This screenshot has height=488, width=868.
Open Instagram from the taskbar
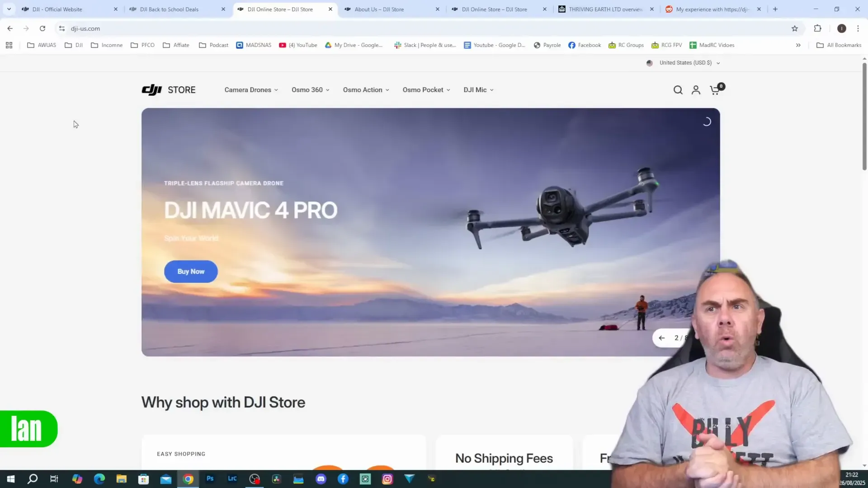(387, 479)
